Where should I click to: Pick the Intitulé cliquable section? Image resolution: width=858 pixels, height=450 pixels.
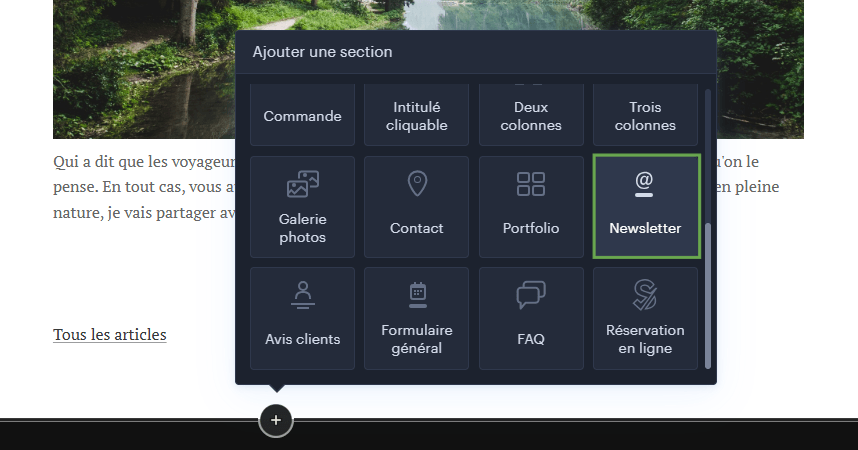pyautogui.click(x=416, y=115)
